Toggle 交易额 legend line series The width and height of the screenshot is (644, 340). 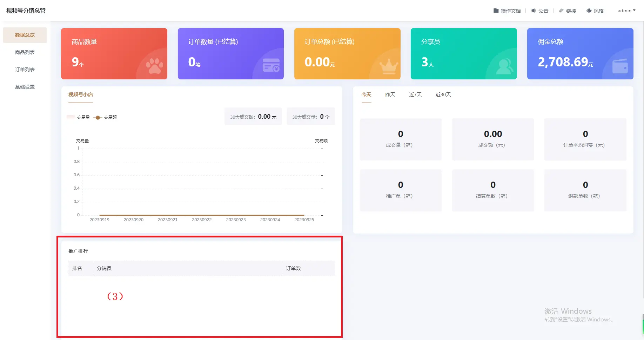(105, 117)
